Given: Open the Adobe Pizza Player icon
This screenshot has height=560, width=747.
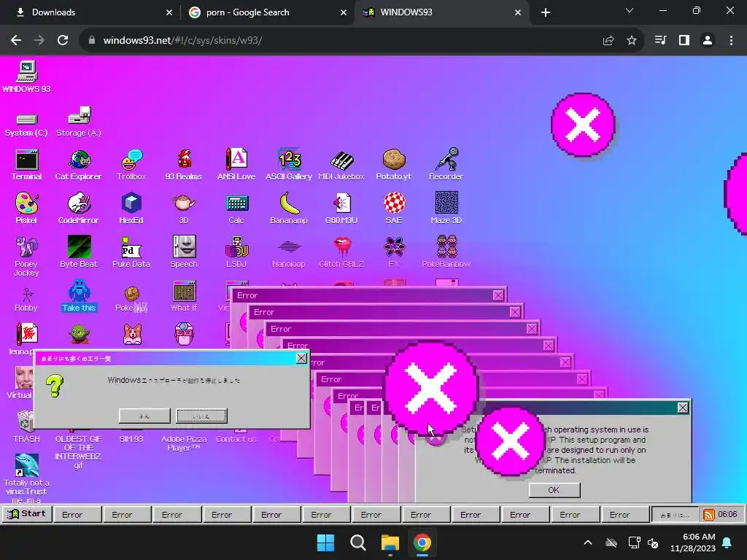Looking at the screenshot, I should (184, 443).
